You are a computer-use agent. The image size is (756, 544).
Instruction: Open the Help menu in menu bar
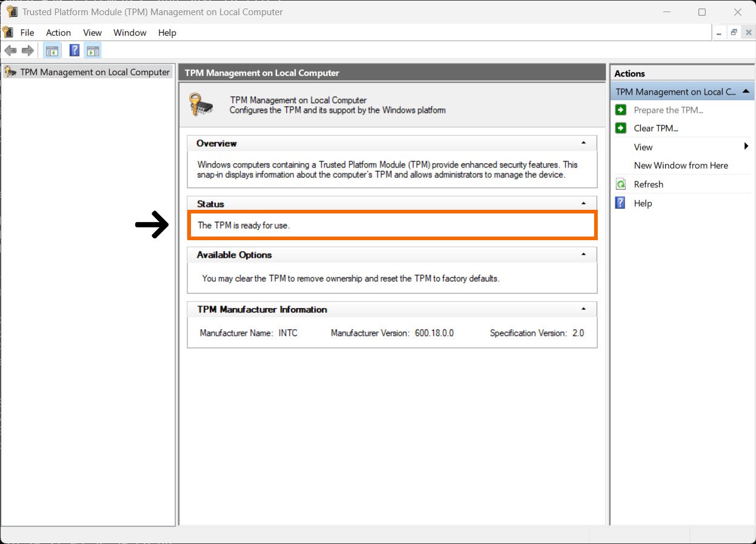click(x=167, y=33)
